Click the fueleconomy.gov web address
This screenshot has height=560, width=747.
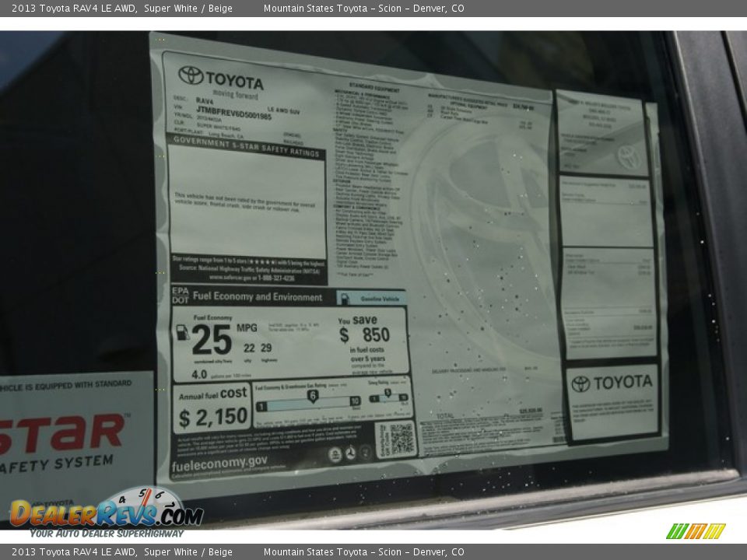219,464
